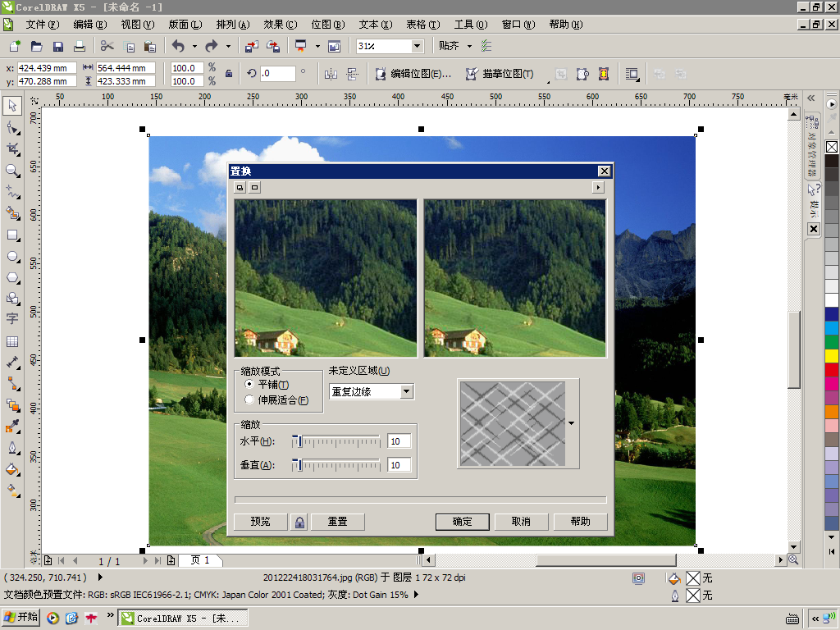Switch to page tab 页 1
The image size is (840, 630).
click(x=200, y=560)
